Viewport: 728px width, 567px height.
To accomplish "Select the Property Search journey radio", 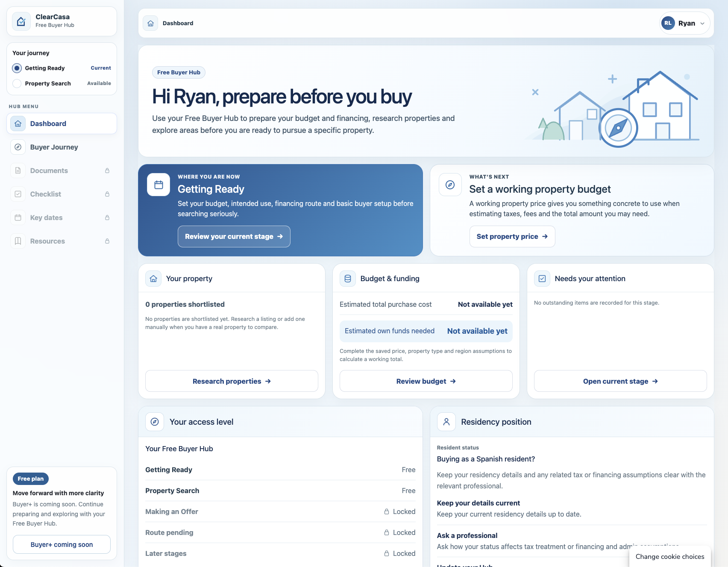I will click(x=17, y=83).
